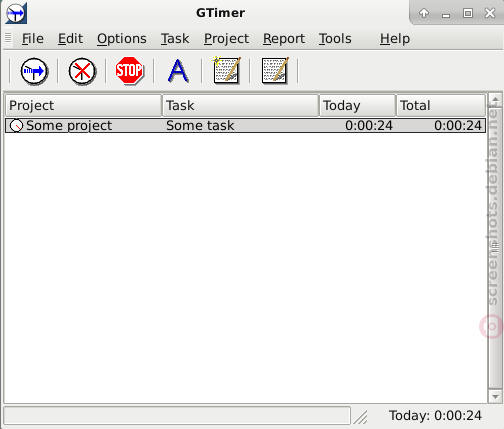This screenshot has height=429, width=504.
Task: Sort the list by the Today column header
Action: pos(357,105)
